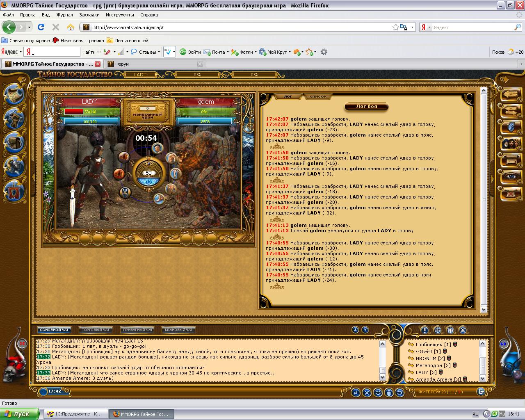The image size is (525, 420).
Task: Open Начальная страница bookmark
Action: click(x=78, y=41)
